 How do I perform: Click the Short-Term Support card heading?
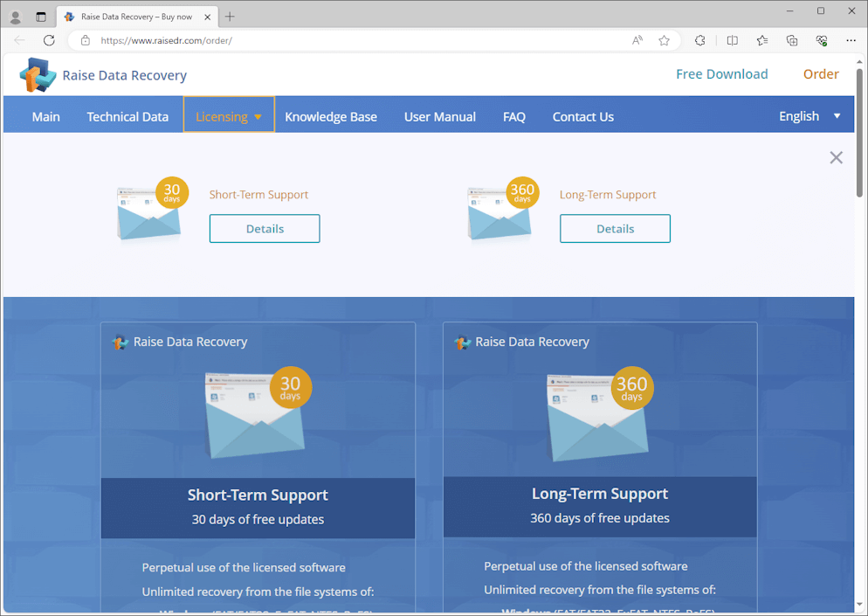[258, 495]
